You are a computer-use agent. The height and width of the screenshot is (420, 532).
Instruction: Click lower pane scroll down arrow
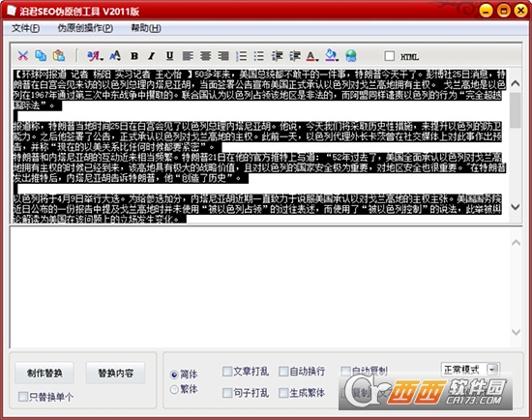click(516, 332)
